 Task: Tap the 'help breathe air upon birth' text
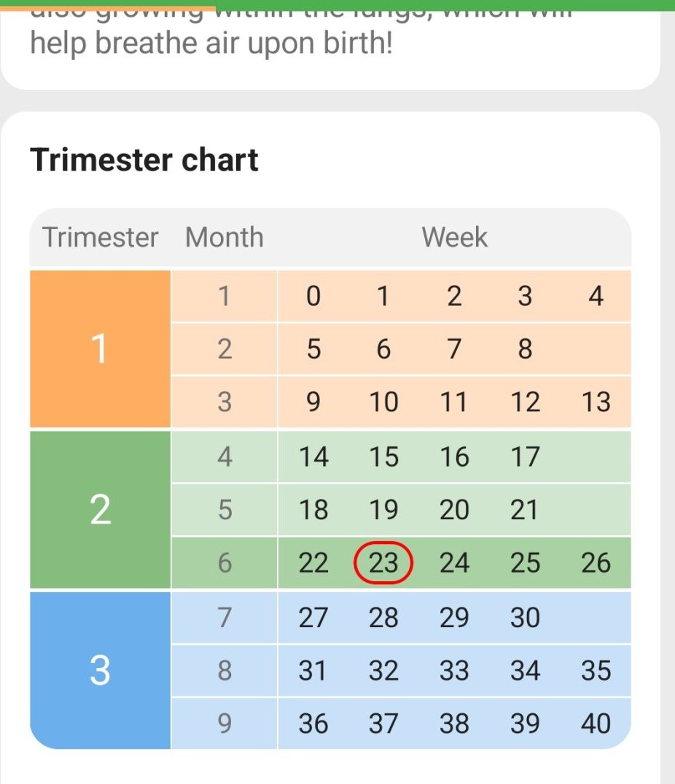[x=211, y=44]
